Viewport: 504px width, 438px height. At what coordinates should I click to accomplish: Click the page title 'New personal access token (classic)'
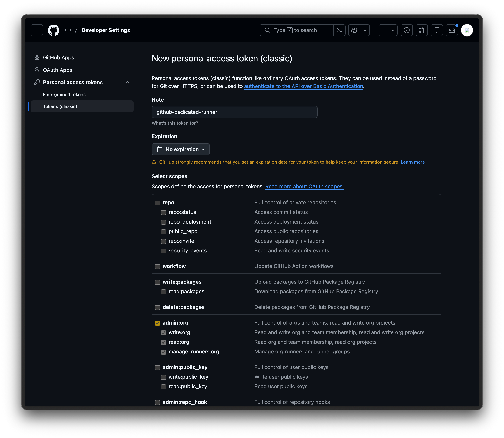(x=222, y=58)
